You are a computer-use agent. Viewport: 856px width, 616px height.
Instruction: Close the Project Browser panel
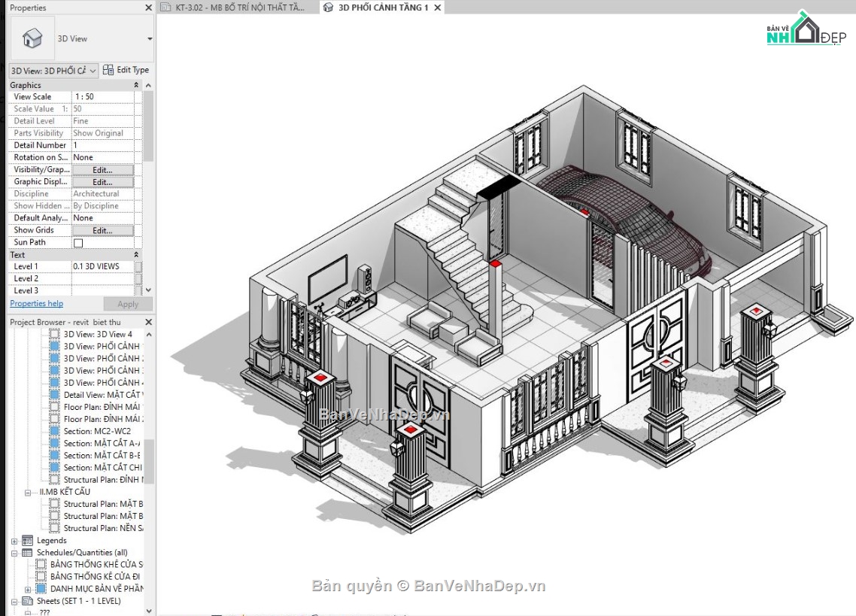pos(148,322)
